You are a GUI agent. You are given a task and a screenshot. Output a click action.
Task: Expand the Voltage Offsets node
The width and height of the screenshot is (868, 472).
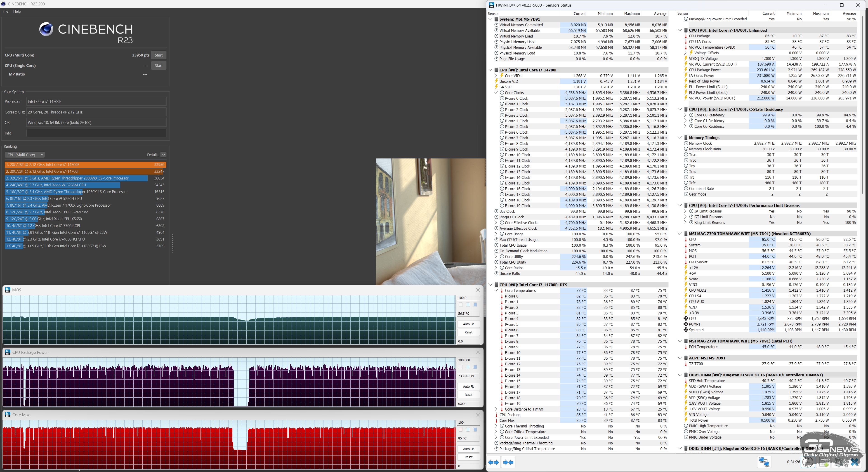[685, 53]
